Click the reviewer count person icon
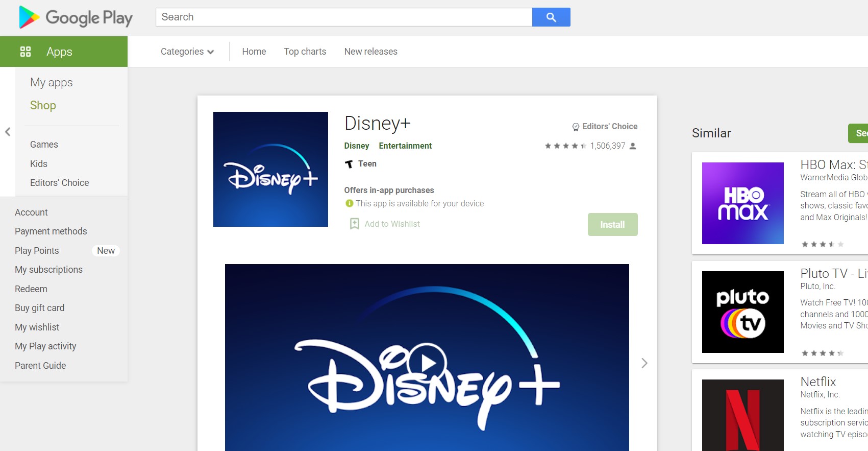This screenshot has width=868, height=451. tap(633, 146)
